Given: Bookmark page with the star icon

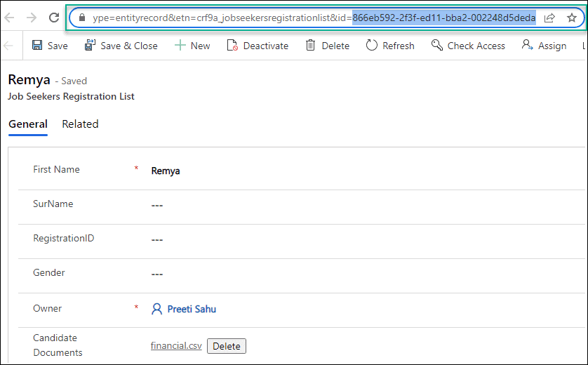Looking at the screenshot, I should 571,18.
